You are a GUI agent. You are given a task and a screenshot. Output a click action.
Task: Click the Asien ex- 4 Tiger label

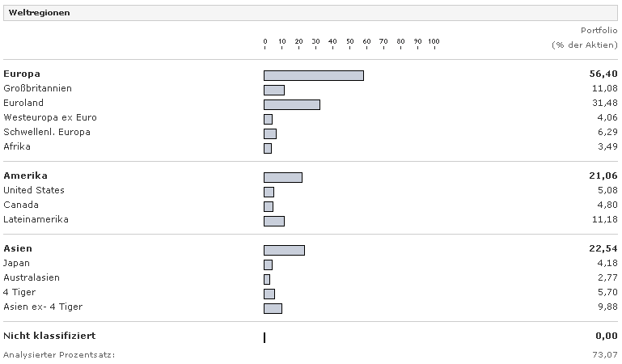[43, 307]
